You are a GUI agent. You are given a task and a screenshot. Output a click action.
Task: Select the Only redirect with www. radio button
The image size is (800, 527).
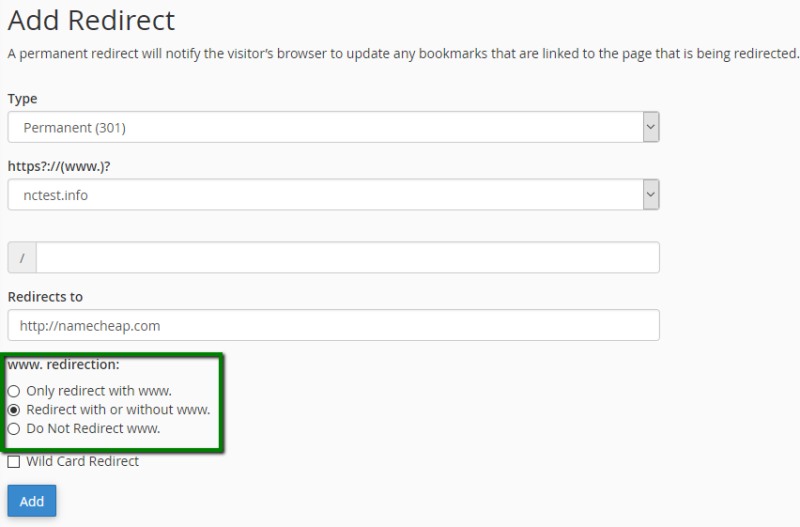coord(14,391)
